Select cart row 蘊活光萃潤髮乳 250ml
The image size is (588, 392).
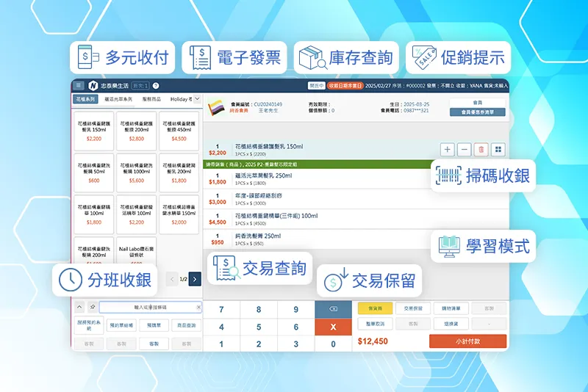click(317, 178)
